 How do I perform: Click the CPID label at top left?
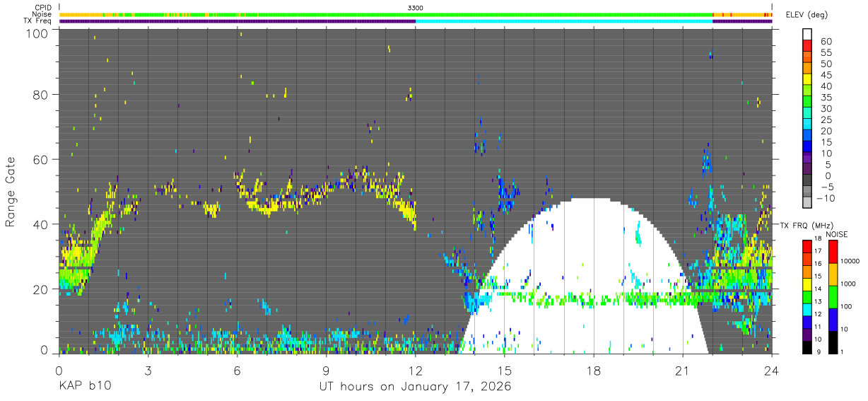[42, 7]
